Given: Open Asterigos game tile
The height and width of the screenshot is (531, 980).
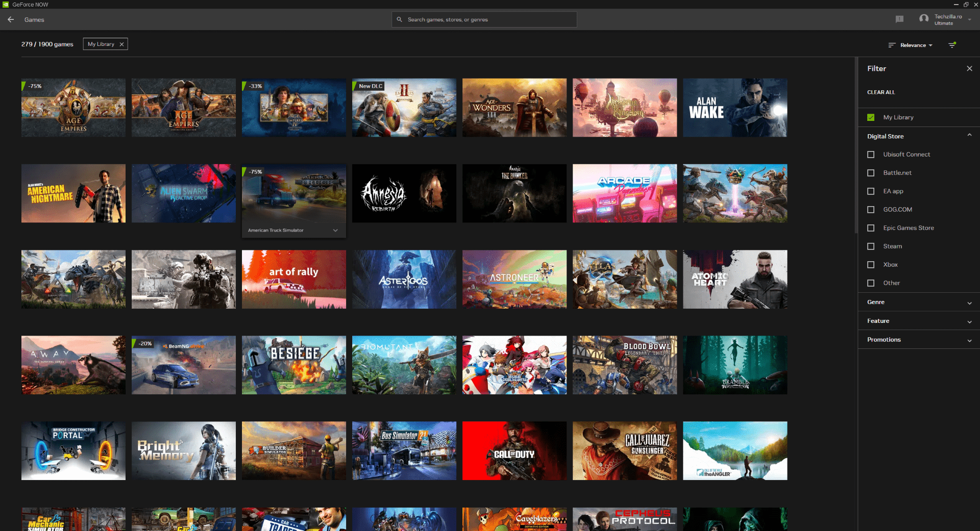Looking at the screenshot, I should (404, 279).
